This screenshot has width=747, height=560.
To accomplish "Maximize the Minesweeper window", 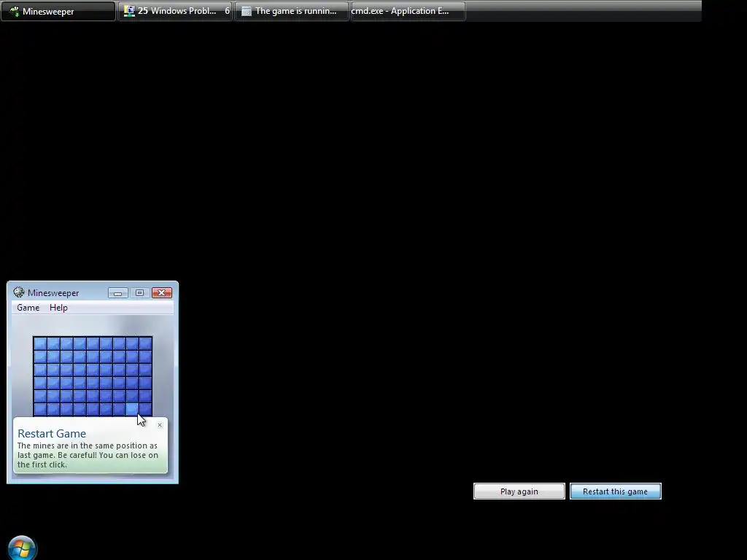I will [x=139, y=293].
